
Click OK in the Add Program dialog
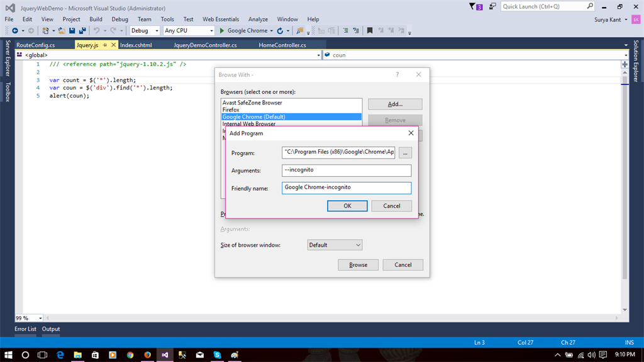click(347, 206)
